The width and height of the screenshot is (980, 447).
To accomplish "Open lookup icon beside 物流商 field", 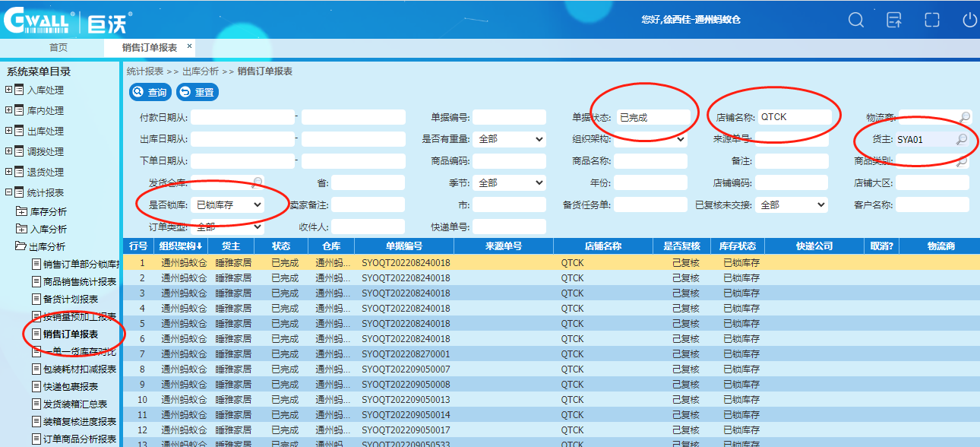I will point(964,117).
